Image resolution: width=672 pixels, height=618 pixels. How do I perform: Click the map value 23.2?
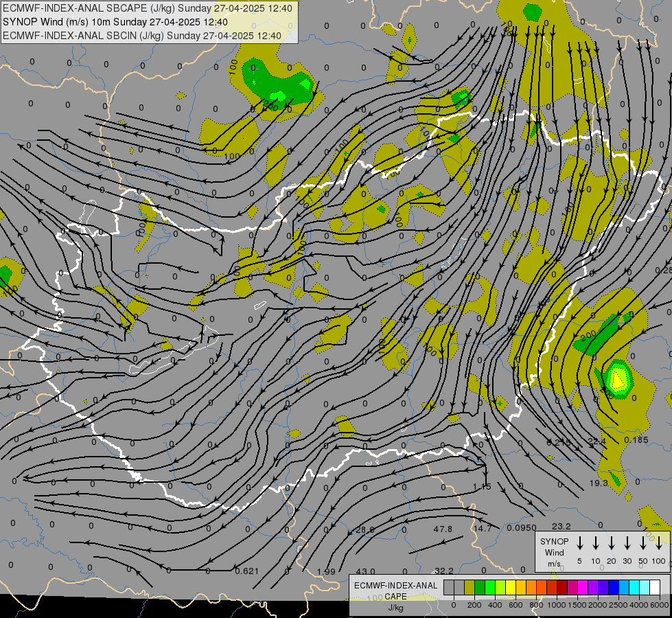pos(561,526)
